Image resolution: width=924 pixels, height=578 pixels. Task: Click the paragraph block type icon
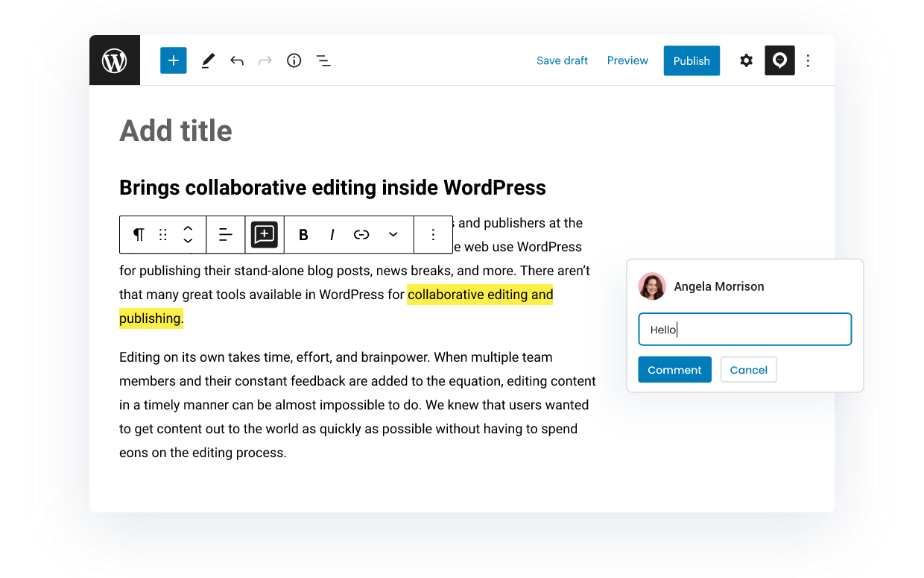pos(139,235)
